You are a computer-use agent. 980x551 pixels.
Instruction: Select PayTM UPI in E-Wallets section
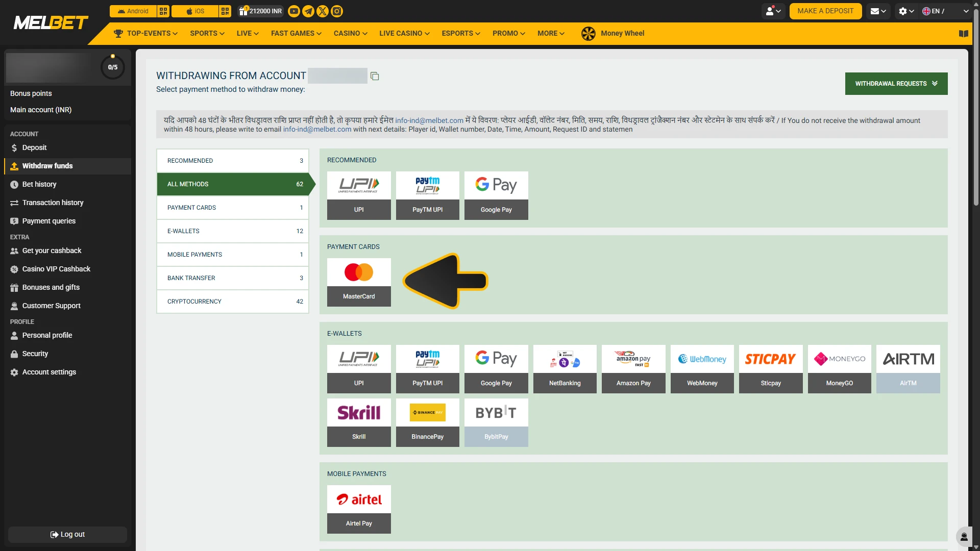click(x=428, y=369)
